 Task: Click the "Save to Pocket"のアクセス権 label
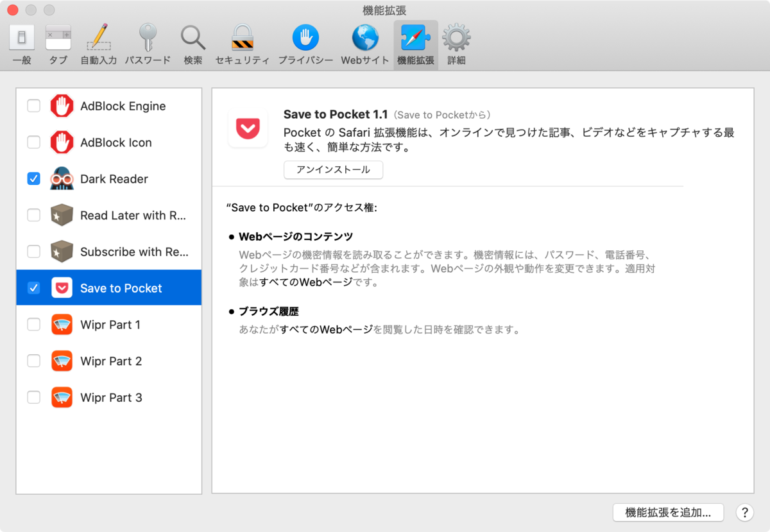pyautogui.click(x=302, y=208)
